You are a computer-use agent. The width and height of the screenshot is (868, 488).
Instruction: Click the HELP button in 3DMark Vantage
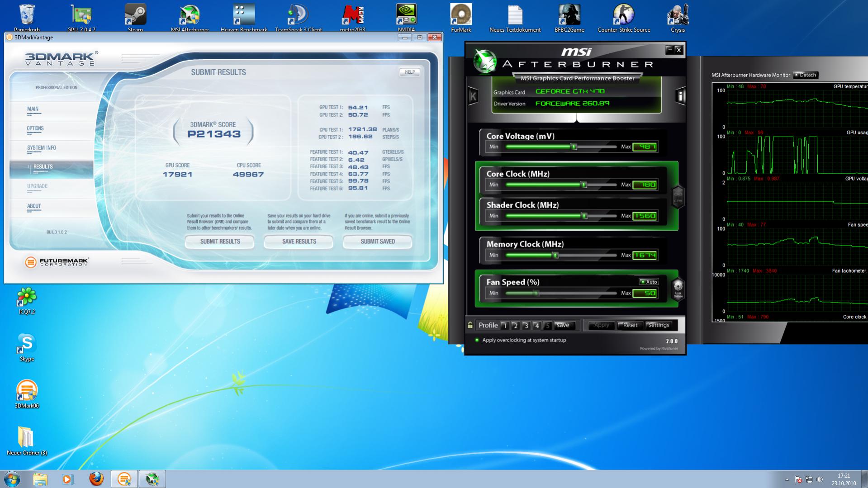[410, 72]
